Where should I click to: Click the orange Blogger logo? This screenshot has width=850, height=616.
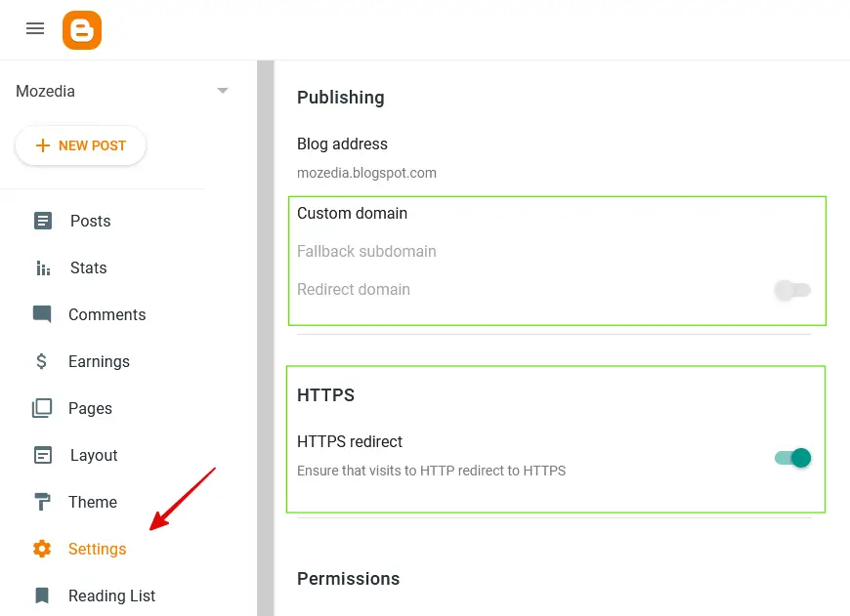click(82, 30)
